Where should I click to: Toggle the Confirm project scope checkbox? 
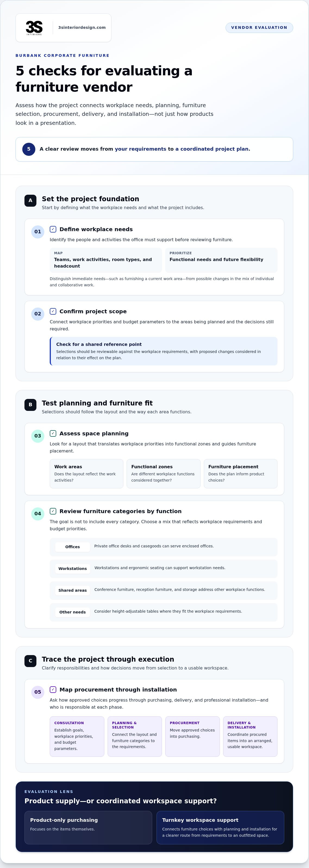pos(53,311)
